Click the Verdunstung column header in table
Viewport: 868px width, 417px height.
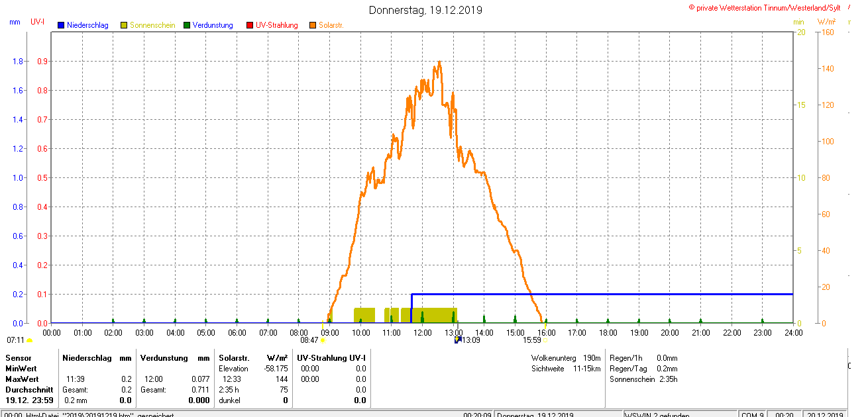point(164,358)
